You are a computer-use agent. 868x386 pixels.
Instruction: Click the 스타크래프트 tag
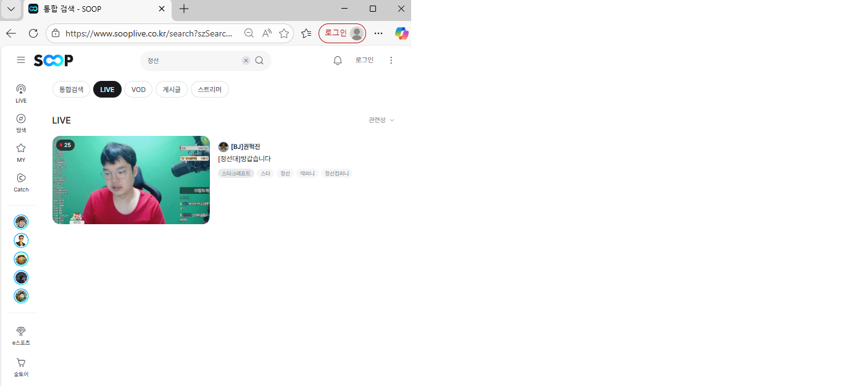pyautogui.click(x=236, y=174)
